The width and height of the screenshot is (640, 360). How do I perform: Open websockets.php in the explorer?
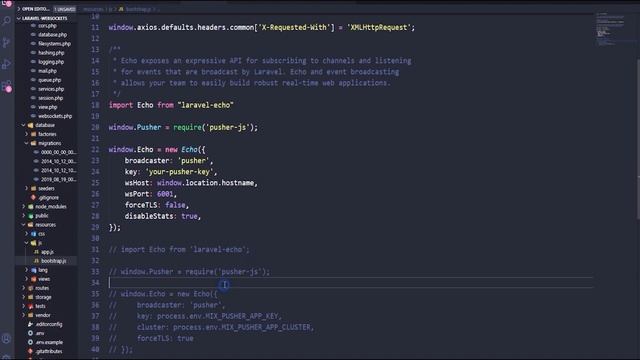click(55, 116)
